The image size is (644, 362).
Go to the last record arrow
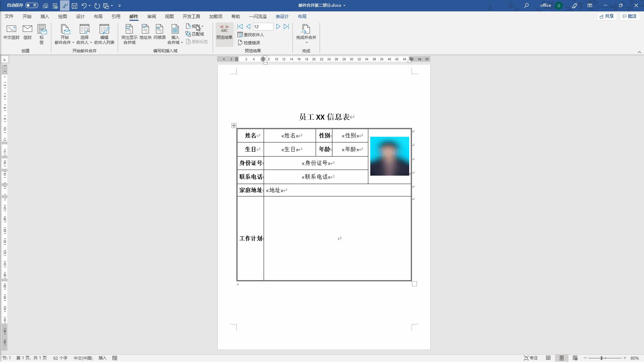pyautogui.click(x=286, y=26)
